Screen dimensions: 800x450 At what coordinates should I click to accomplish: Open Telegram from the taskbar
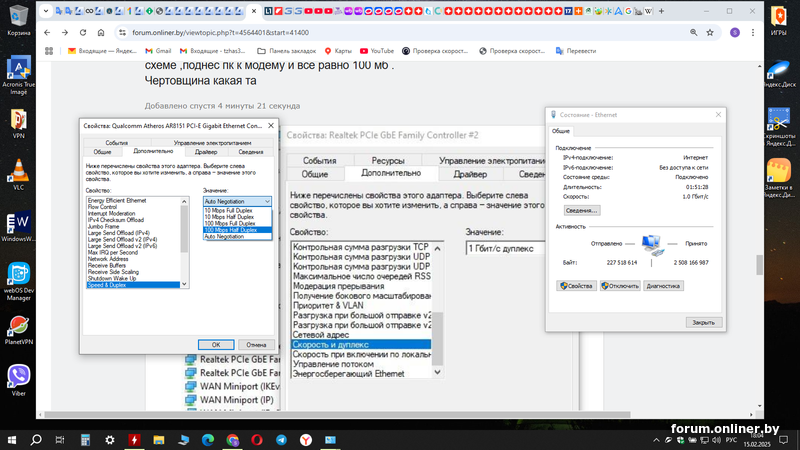(281, 440)
